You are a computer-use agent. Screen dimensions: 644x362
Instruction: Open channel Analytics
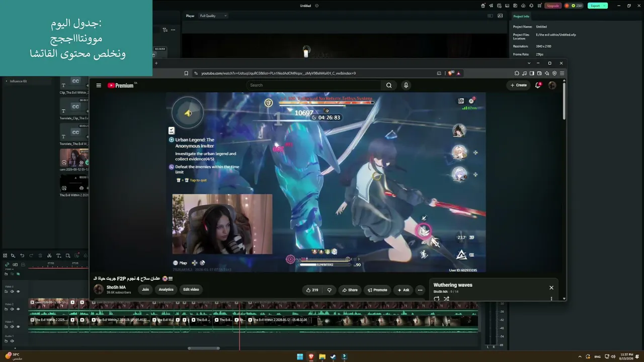(x=166, y=290)
